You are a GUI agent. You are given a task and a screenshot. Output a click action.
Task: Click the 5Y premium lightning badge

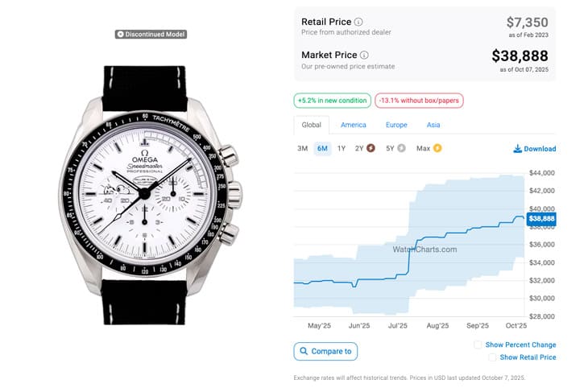(401, 148)
